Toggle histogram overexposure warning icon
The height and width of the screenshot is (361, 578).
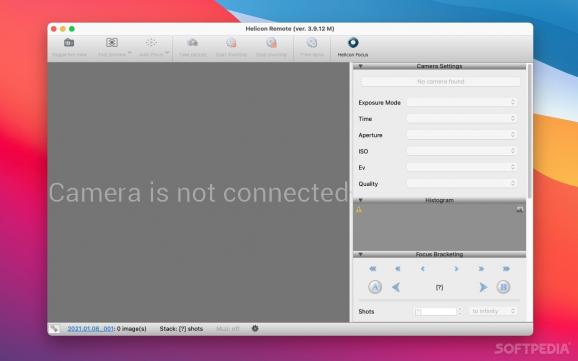(359, 210)
